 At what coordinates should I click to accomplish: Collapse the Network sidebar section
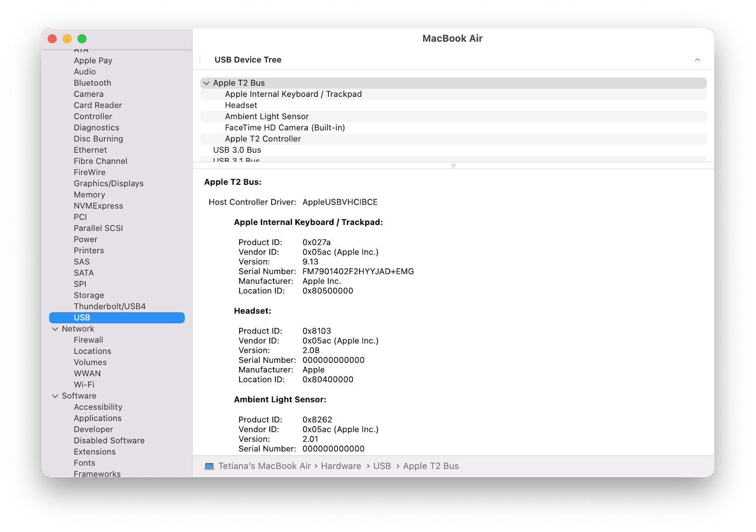point(55,329)
